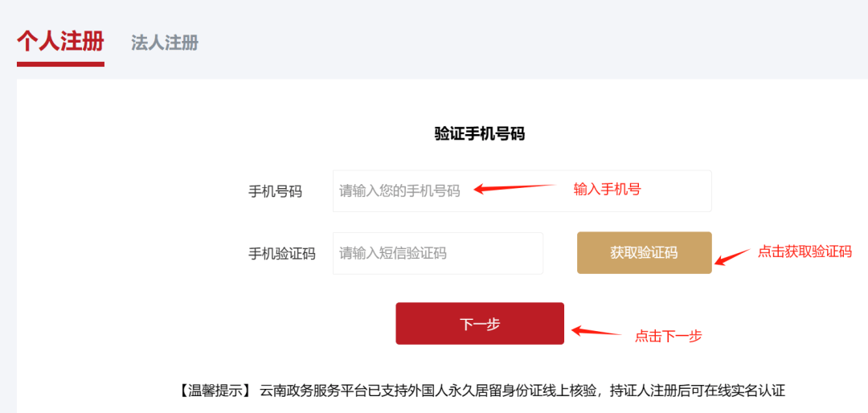Click the red 下一步 button
The image size is (868, 413).
(480, 324)
